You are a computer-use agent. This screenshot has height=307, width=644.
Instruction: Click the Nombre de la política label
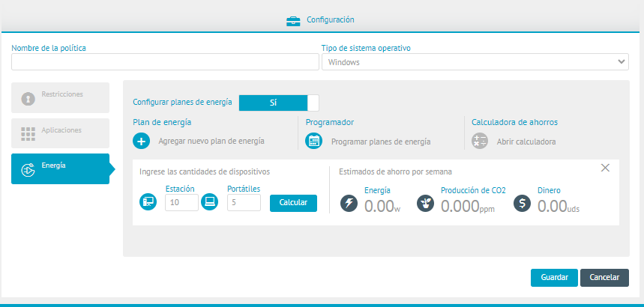pyautogui.click(x=49, y=48)
